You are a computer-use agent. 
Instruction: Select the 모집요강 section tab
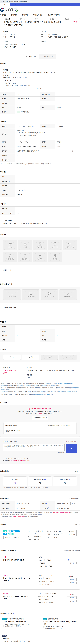pos(7,19)
